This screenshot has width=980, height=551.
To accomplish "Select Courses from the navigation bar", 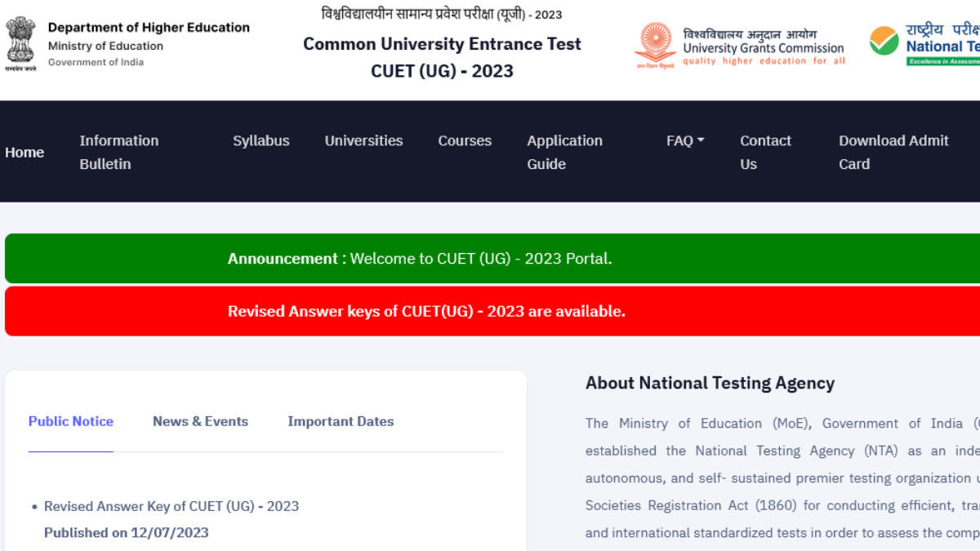I will click(x=465, y=140).
